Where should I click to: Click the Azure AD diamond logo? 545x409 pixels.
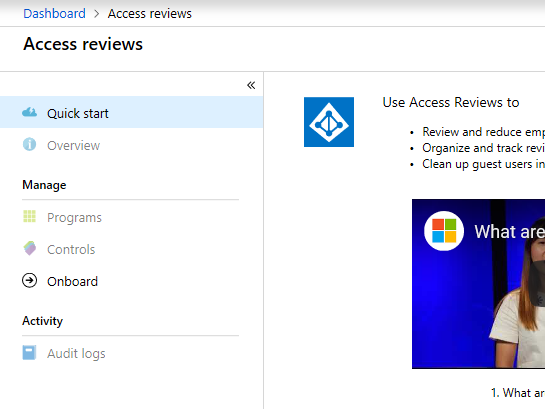tap(329, 122)
